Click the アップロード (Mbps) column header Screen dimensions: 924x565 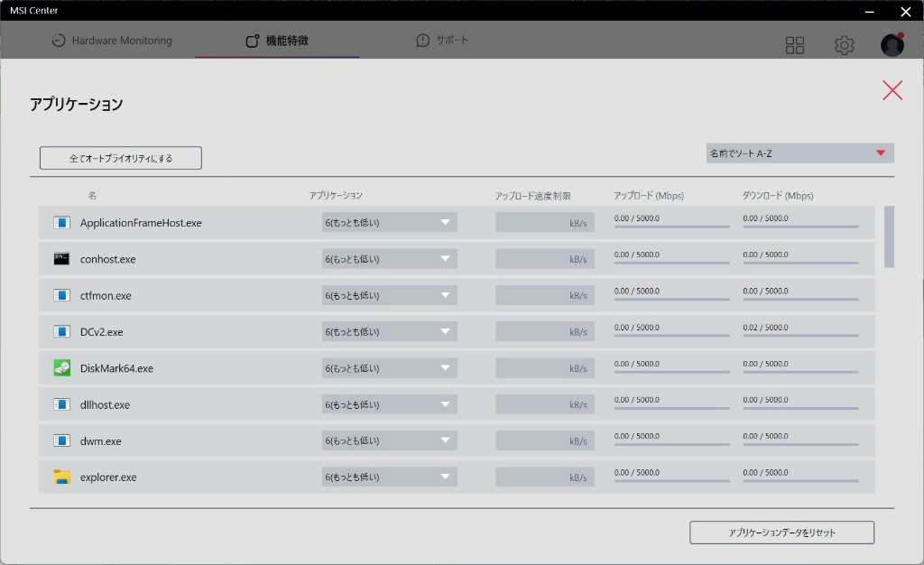649,196
